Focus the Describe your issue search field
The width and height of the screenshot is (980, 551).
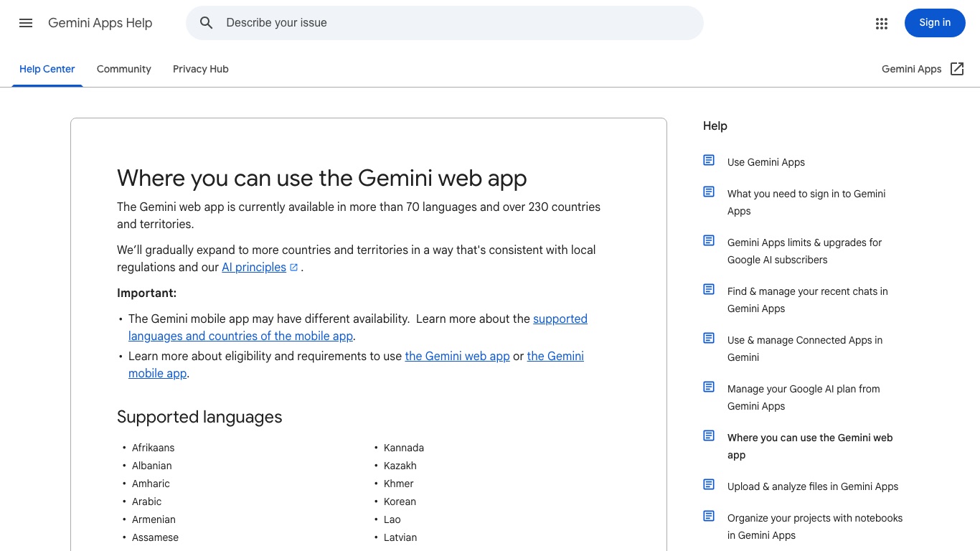445,23
